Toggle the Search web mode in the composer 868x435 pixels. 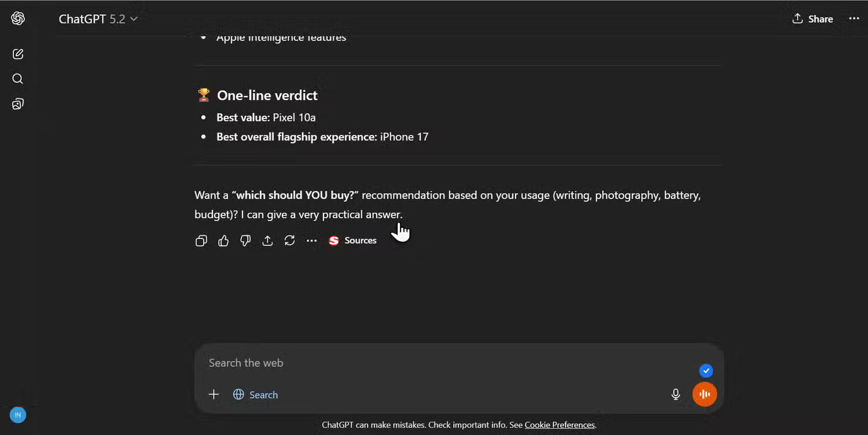pos(256,394)
